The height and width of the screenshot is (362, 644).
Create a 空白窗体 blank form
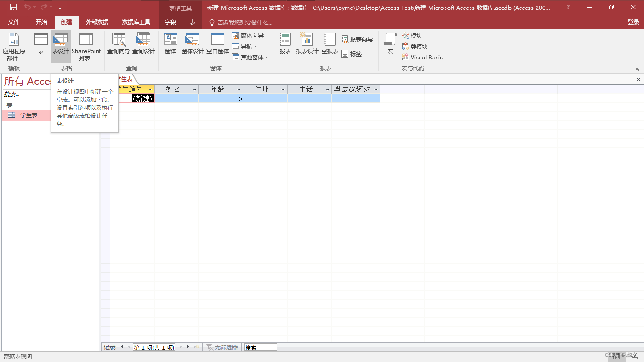tap(218, 44)
